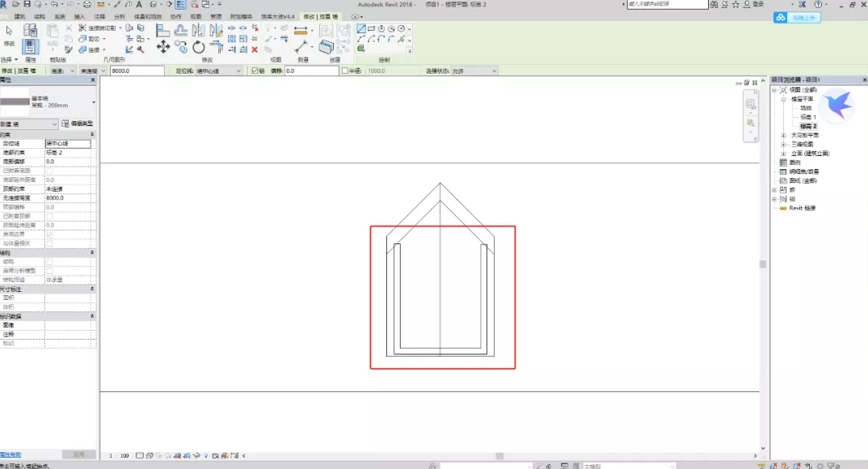Click the Rotate tool icon
The height and width of the screenshot is (469, 868).
point(199,48)
